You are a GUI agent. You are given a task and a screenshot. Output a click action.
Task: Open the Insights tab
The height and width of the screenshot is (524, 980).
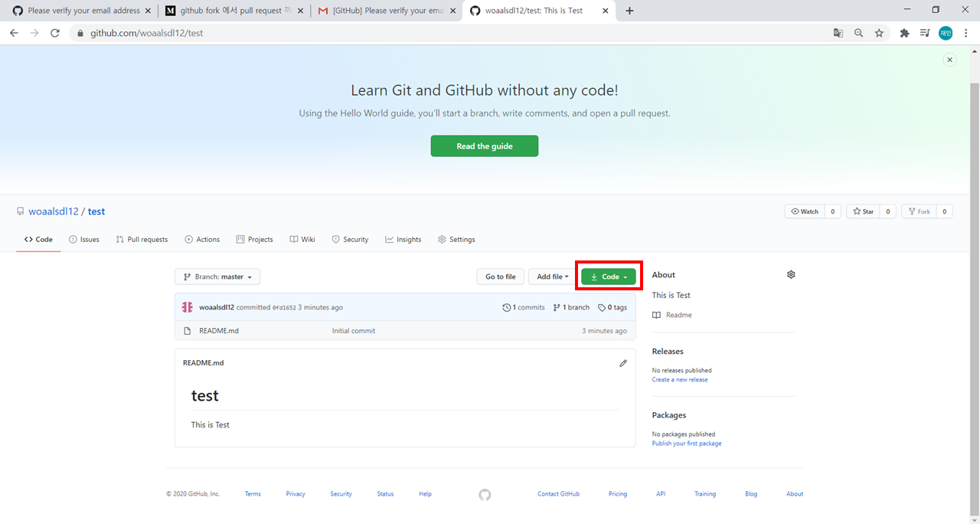[403, 239]
